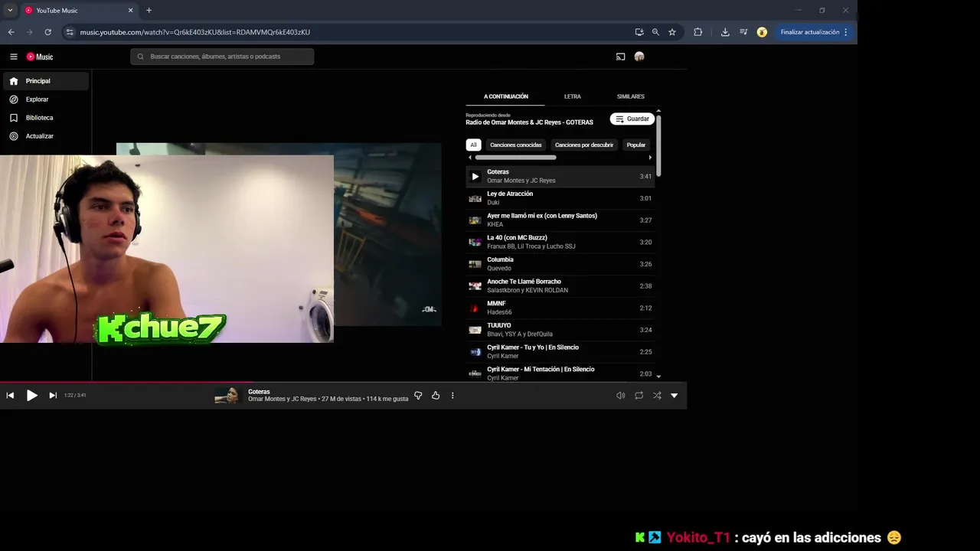The height and width of the screenshot is (551, 980).
Task: Go to Principal in sidebar
Action: click(46, 81)
